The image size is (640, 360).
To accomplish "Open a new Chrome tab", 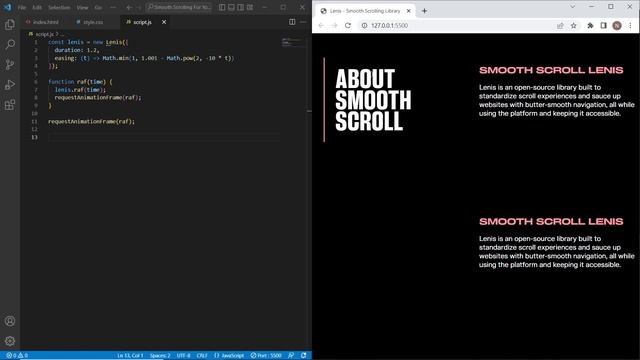I will point(424,11).
